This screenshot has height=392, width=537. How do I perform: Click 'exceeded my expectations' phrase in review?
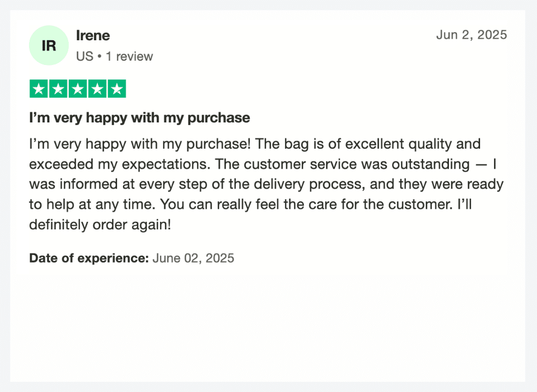pos(120,165)
